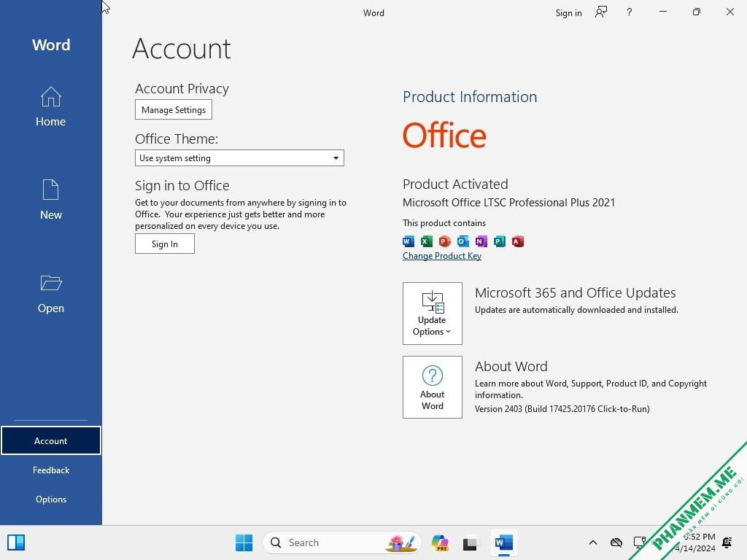The width and height of the screenshot is (747, 560).
Task: Click the Access app icon under product contains
Action: click(518, 241)
